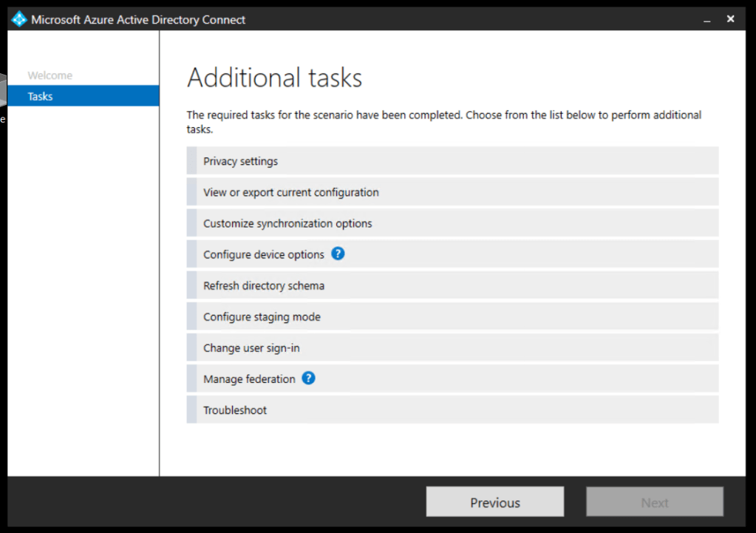Choose View or export current configuration
756x533 pixels.
tap(291, 192)
